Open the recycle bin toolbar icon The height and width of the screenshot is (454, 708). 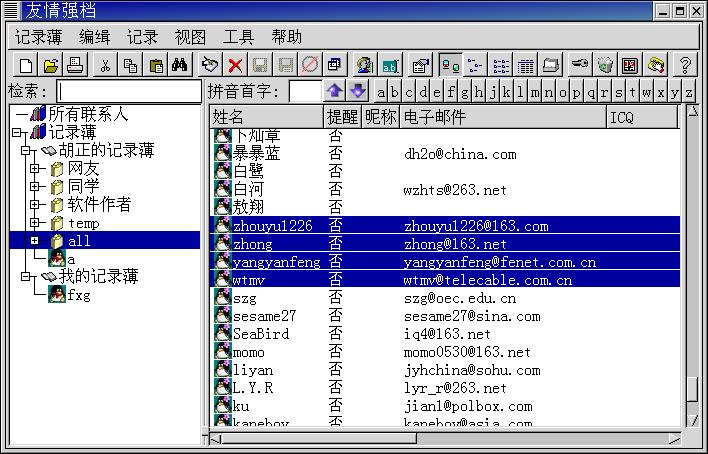(605, 65)
